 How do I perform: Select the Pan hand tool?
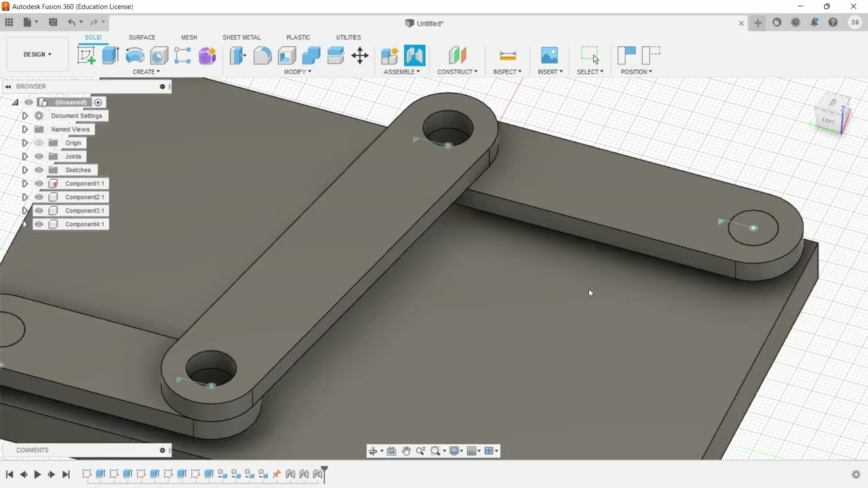(x=406, y=451)
